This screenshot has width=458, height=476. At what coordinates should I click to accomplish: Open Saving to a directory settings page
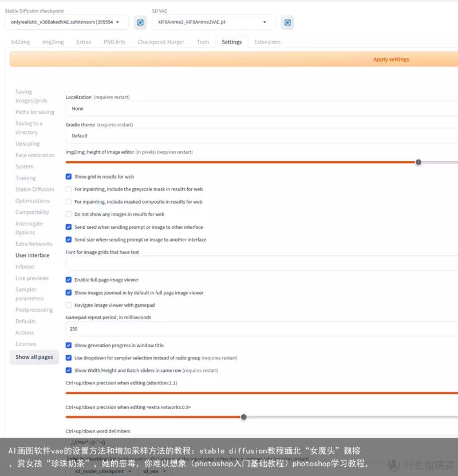29,128
